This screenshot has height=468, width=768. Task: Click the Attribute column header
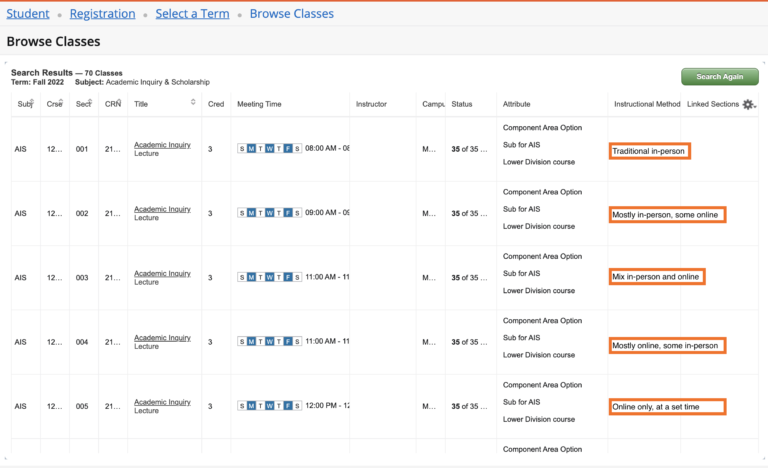point(516,104)
